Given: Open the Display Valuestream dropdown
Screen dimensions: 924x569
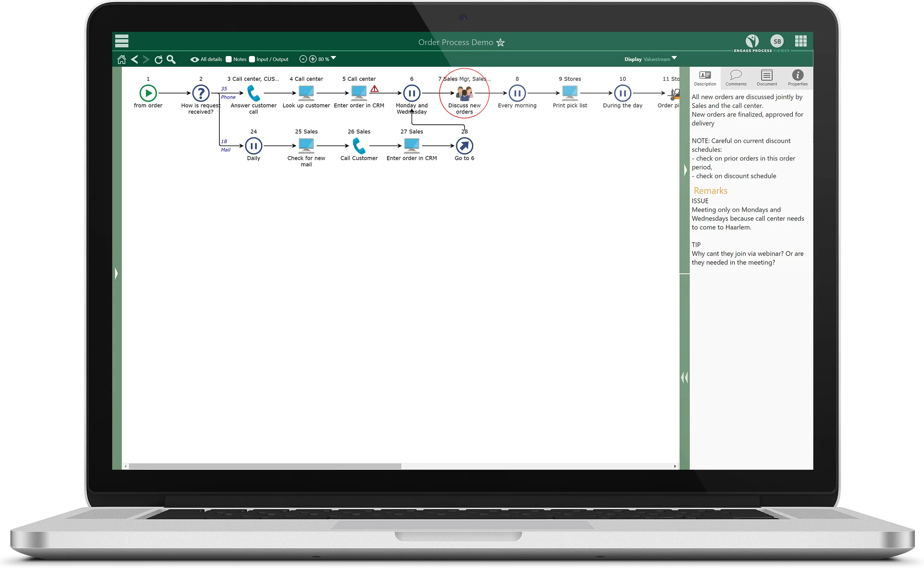Looking at the screenshot, I should pyautogui.click(x=674, y=58).
